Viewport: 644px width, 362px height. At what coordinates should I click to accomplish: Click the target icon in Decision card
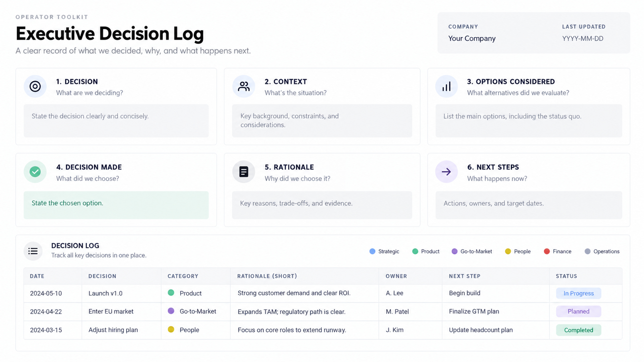(35, 86)
